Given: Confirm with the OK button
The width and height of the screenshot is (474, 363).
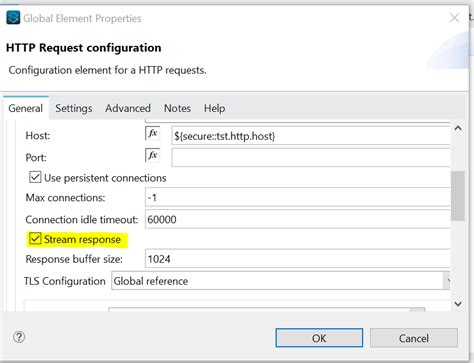Looking at the screenshot, I should click(319, 338).
